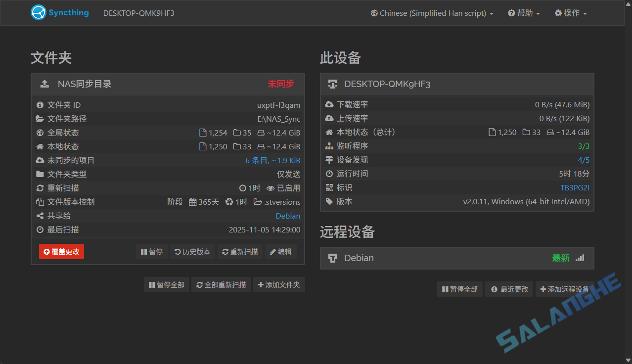Apply 覆盖更改 to force overwrite
Image resolution: width=632 pixels, height=364 pixels.
click(x=61, y=251)
